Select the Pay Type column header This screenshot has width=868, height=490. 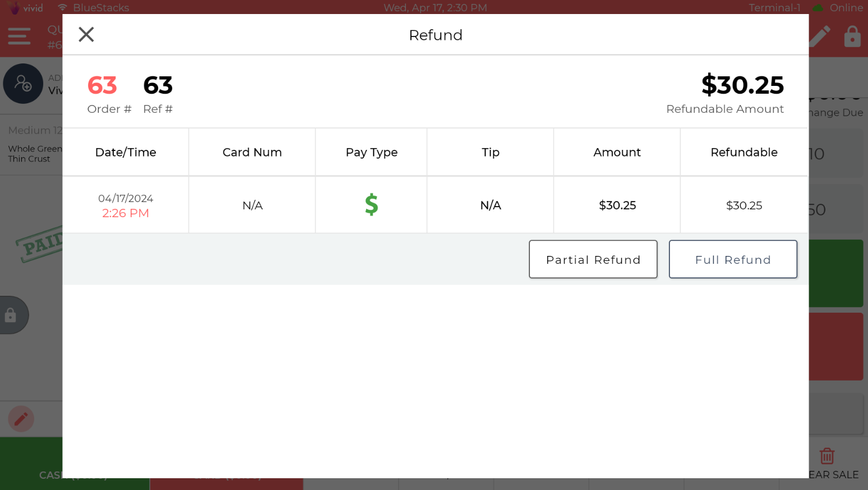[371, 152]
